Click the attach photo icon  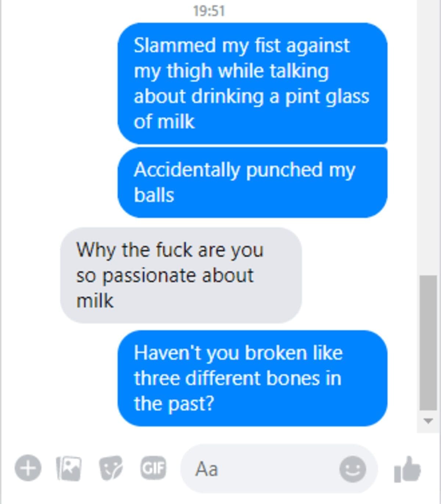coord(69,468)
